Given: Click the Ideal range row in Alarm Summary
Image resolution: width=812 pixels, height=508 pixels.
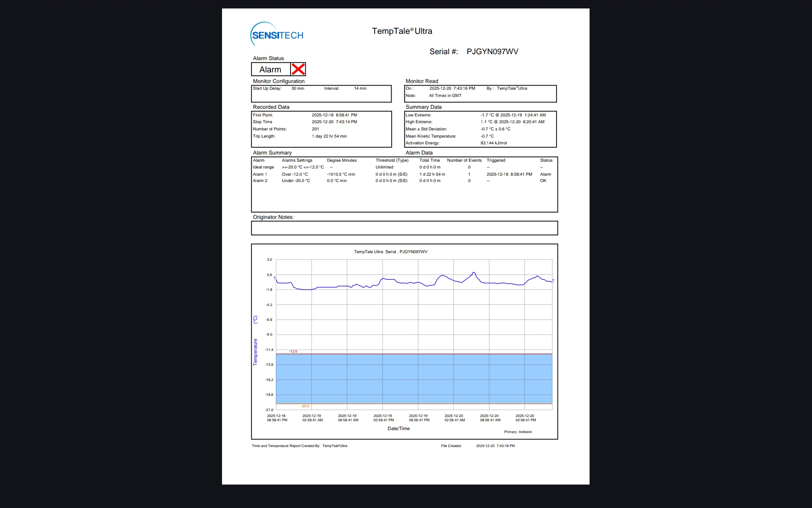Looking at the screenshot, I should tap(263, 167).
